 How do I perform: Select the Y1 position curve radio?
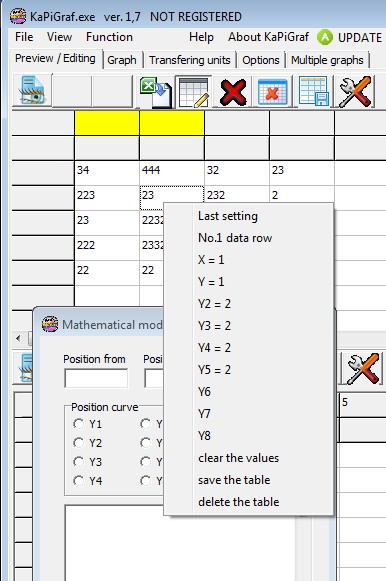coord(79,424)
